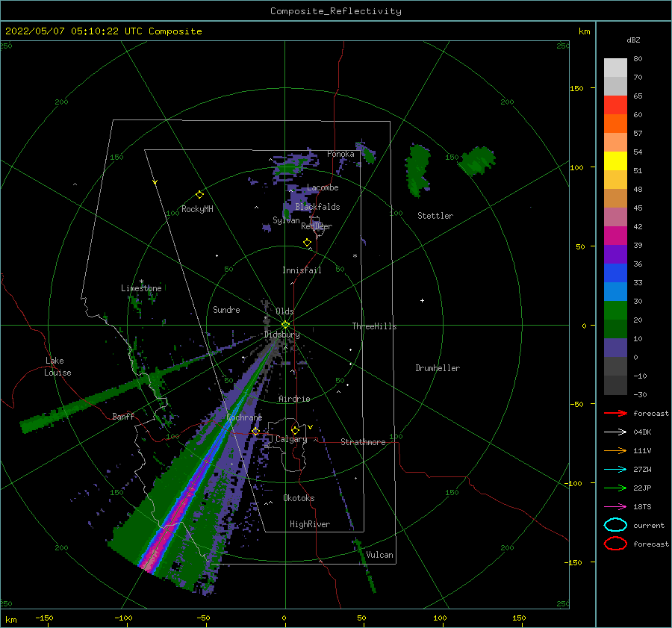Click the green echo cell near Stettler

pyautogui.click(x=417, y=170)
